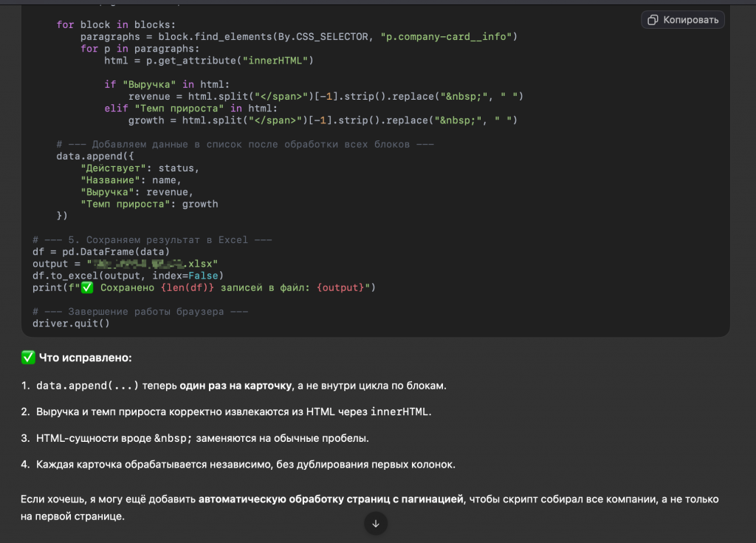The height and width of the screenshot is (543, 756).
Task: Click the scroll-to-bottom arrow icon
Action: (375, 523)
